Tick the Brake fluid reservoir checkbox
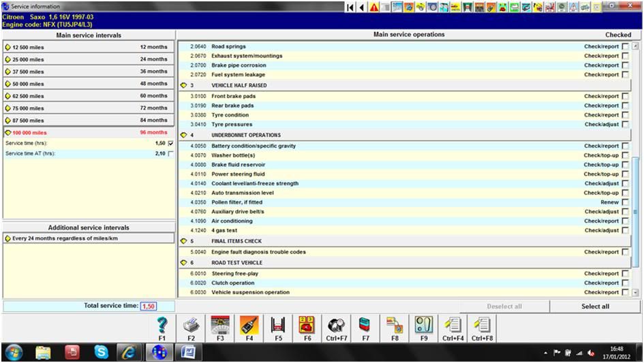Screen dimensions: 644x363 625,165
